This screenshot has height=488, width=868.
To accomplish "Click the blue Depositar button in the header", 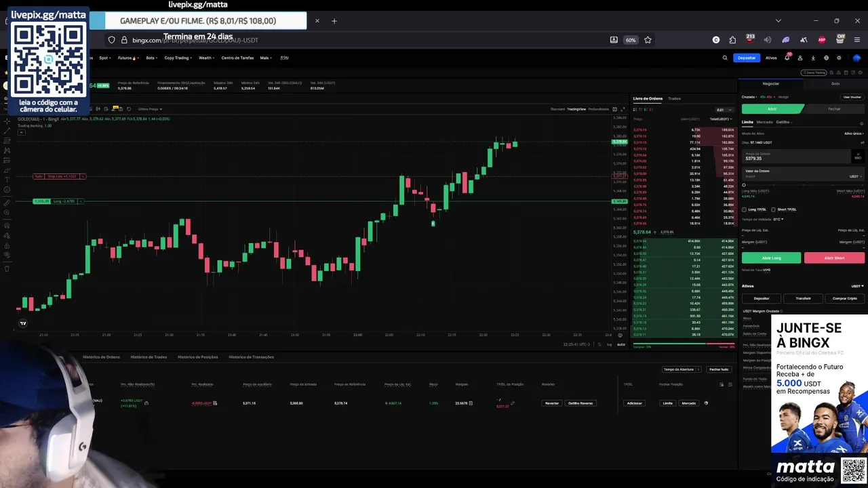I will pyautogui.click(x=747, y=58).
